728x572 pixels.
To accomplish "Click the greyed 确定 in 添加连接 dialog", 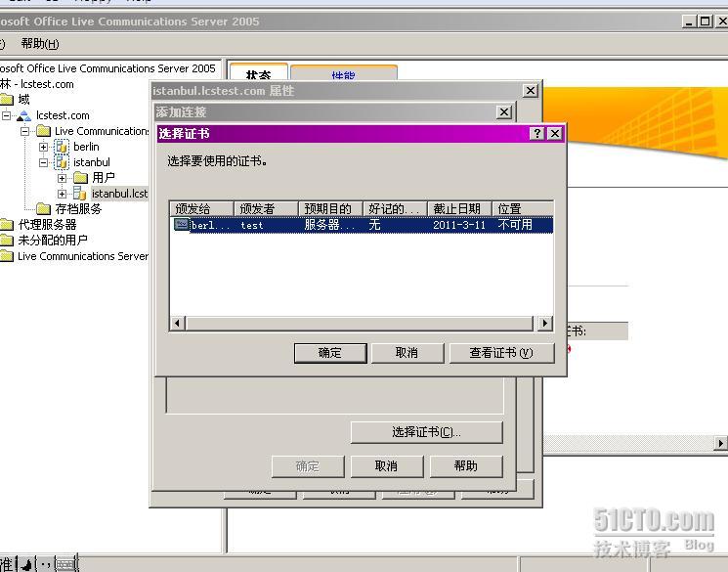I will click(x=308, y=466).
